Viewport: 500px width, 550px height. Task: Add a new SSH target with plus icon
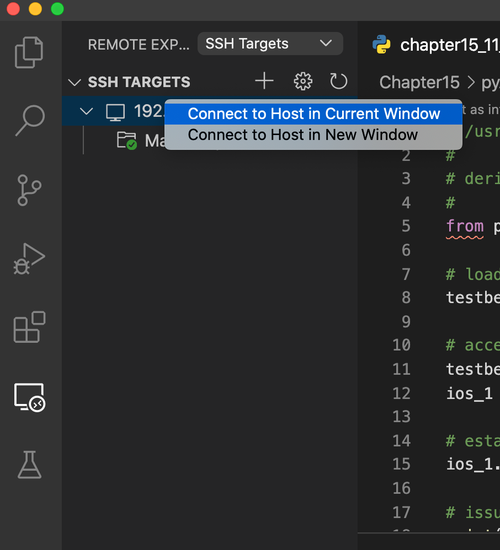click(x=264, y=81)
